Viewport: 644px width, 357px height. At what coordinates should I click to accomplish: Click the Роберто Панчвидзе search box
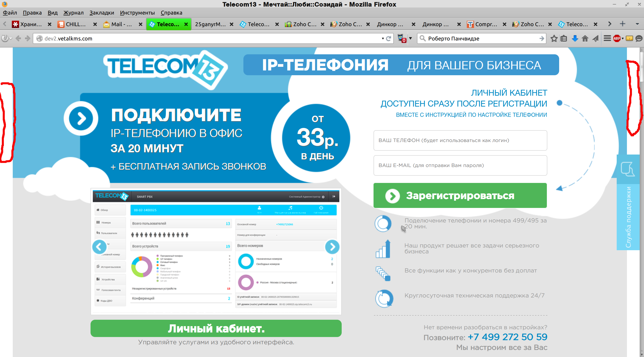click(482, 38)
